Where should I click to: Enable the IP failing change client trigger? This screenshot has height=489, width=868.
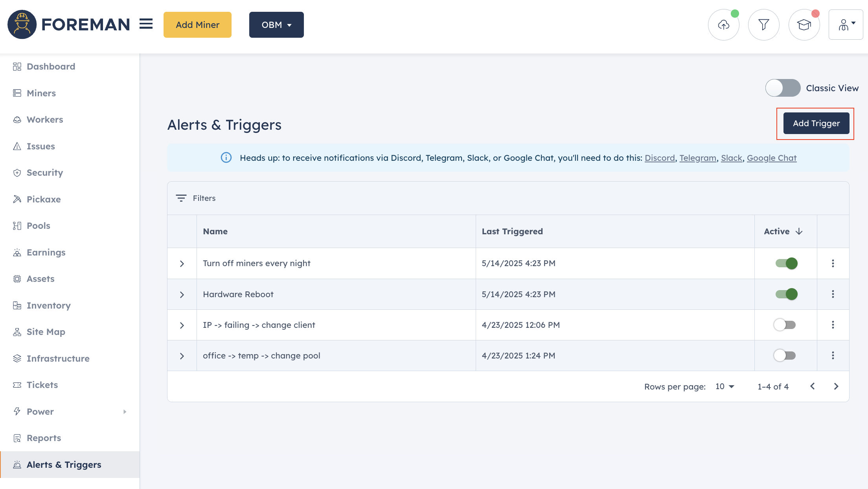pyautogui.click(x=785, y=325)
